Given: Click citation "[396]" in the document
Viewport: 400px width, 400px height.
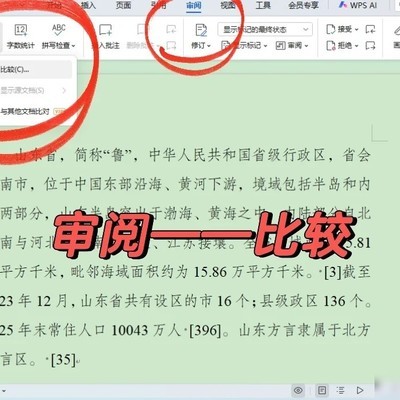Looking at the screenshot, I should 205,331.
